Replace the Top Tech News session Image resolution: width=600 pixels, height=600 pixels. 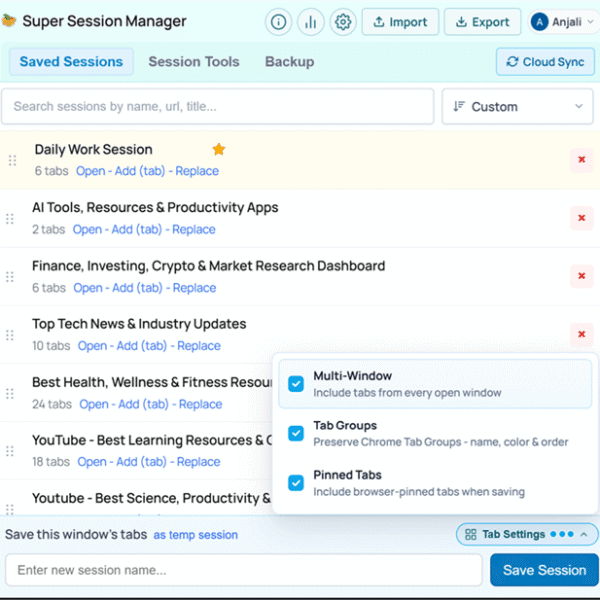(199, 346)
